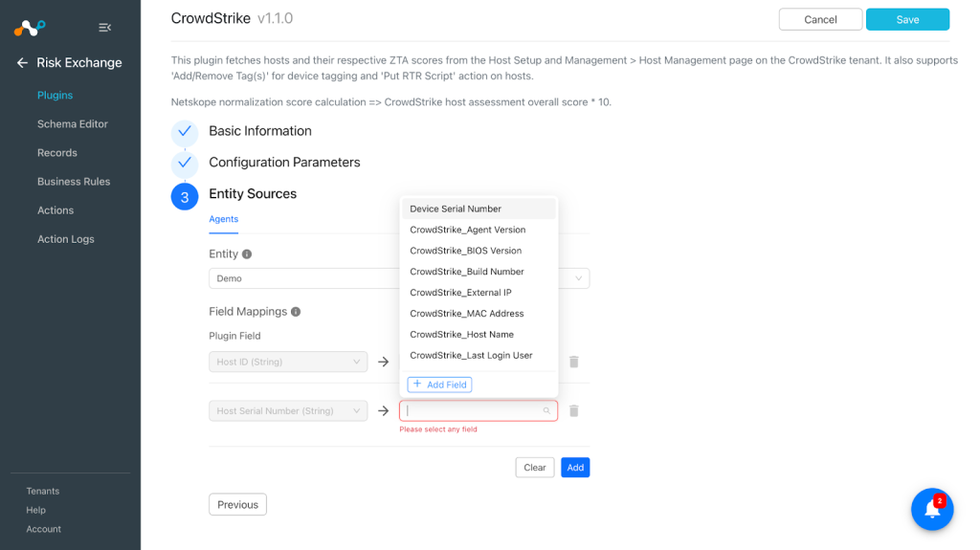Choose CrowdStrike_External IP option
Image resolution: width=980 pixels, height=550 pixels.
click(x=479, y=293)
